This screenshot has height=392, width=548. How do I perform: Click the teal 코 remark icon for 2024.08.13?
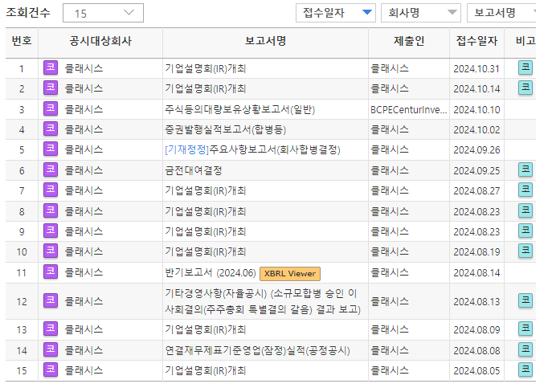526,300
